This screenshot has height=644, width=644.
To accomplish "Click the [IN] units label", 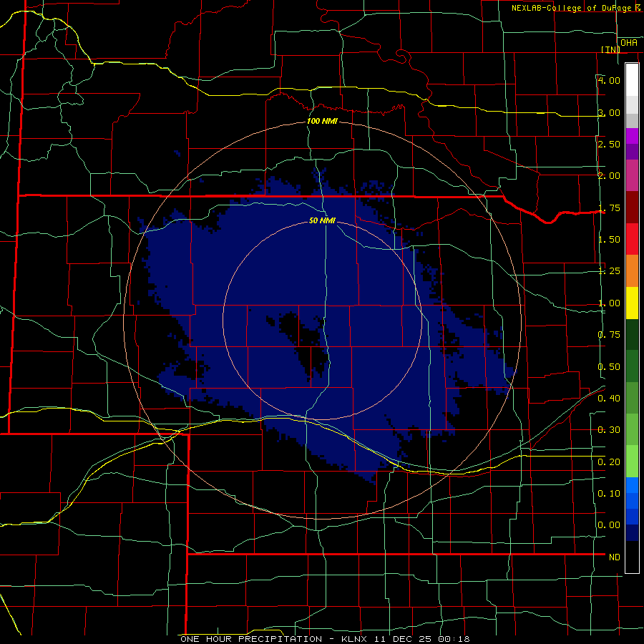I will pos(611,49).
